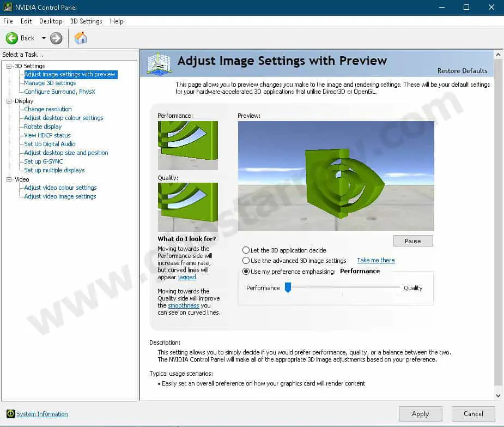Collapse the Video tree node
504x427 pixels.
[x=9, y=179]
